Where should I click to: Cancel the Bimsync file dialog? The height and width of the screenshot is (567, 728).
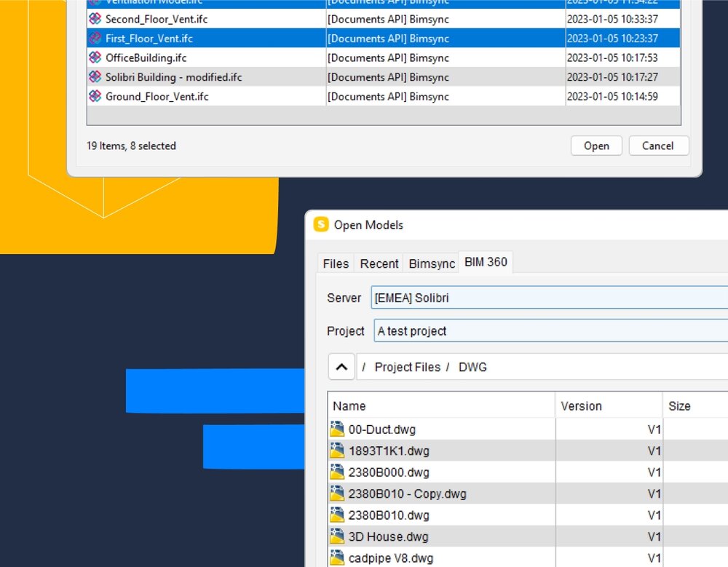click(x=658, y=146)
